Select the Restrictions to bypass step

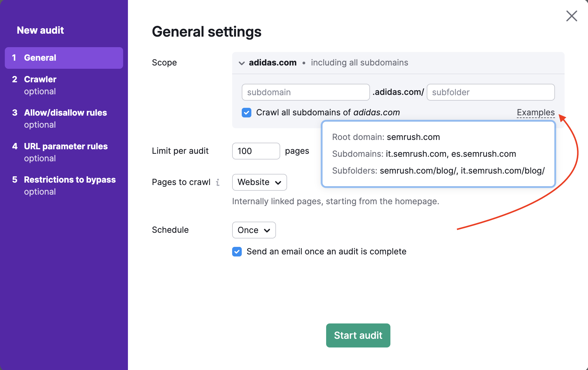coord(70,180)
